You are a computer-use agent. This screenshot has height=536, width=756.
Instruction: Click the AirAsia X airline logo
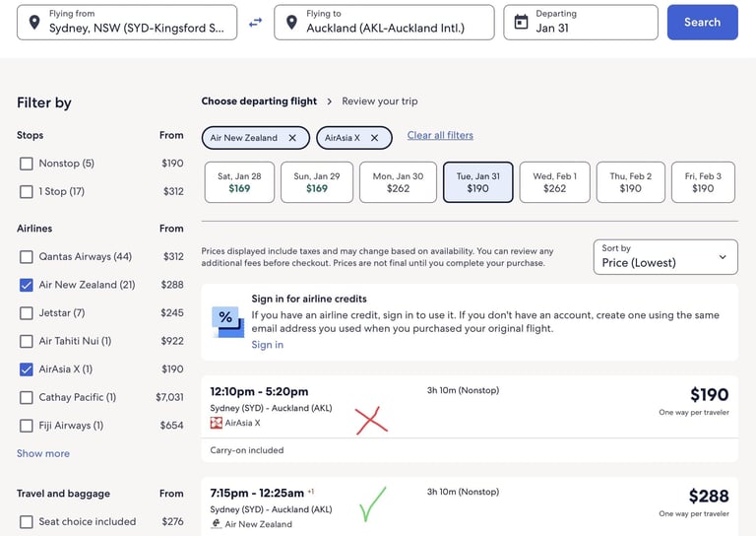[216, 423]
